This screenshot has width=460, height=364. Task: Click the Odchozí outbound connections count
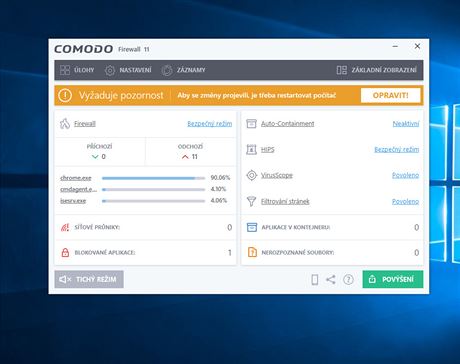[195, 157]
